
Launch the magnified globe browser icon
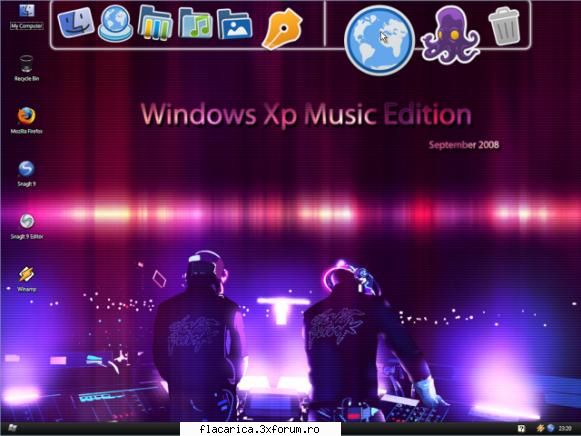click(379, 40)
